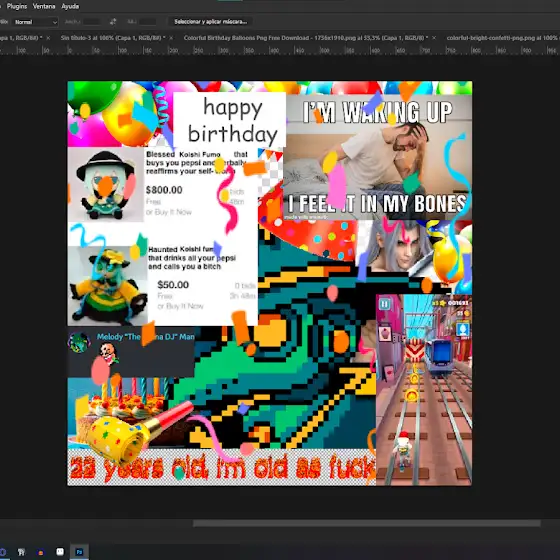The height and width of the screenshot is (560, 560).
Task: Click the Anchura width input field
Action: tap(92, 22)
